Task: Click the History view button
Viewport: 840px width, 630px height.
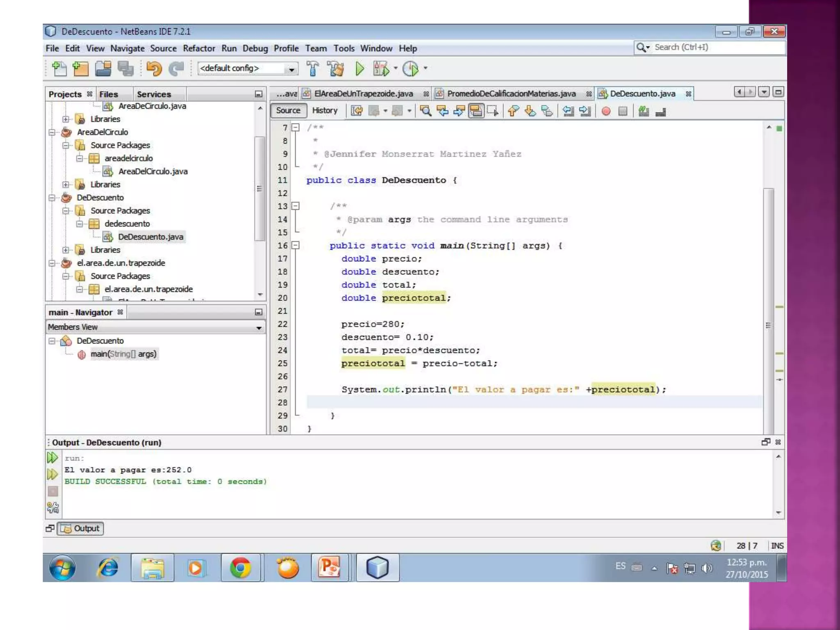Action: click(x=324, y=111)
